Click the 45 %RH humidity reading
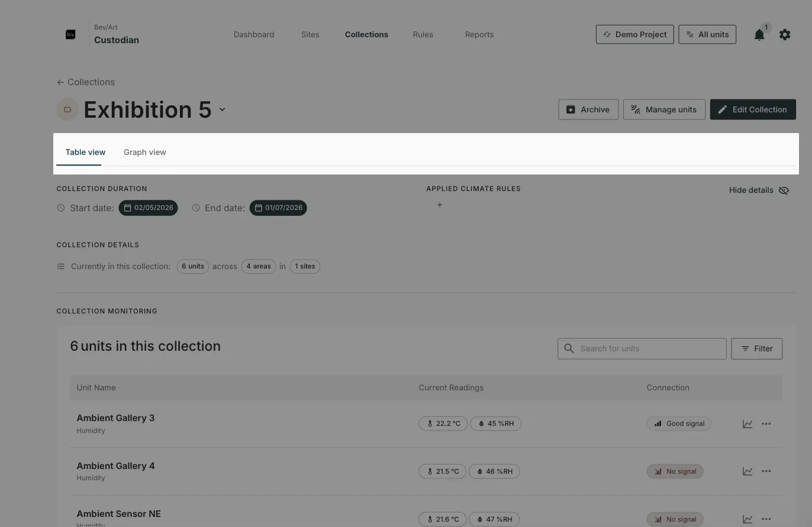The width and height of the screenshot is (812, 527). pos(495,423)
